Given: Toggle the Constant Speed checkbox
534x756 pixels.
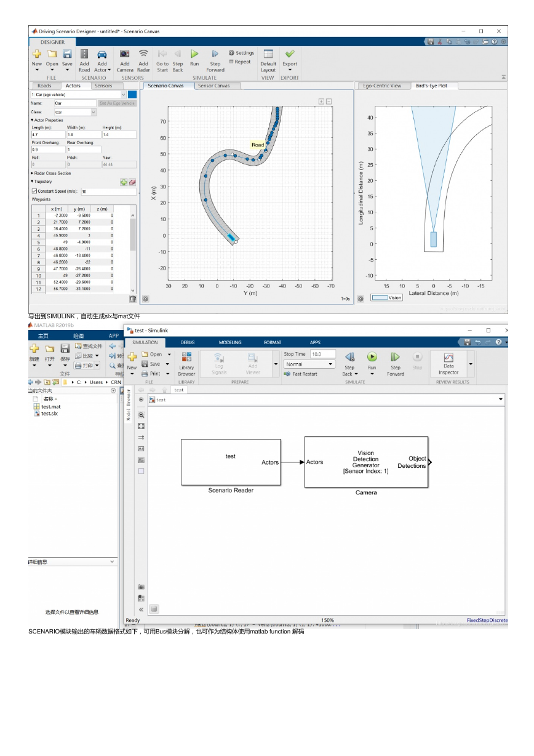Looking at the screenshot, I should coord(34,191).
